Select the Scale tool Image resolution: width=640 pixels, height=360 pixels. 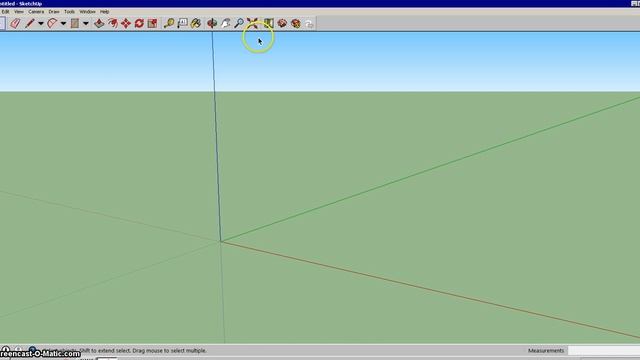point(153,23)
